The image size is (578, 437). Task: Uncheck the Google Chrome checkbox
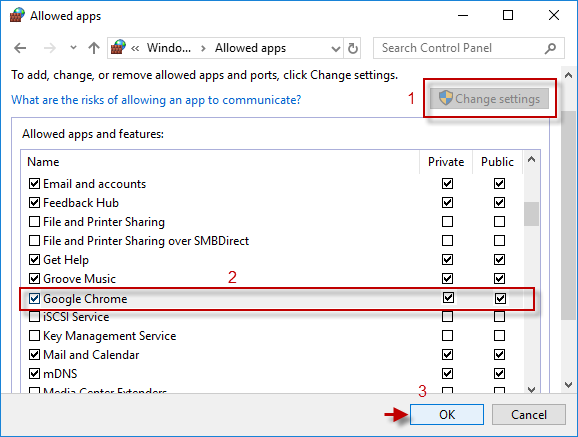click(34, 298)
